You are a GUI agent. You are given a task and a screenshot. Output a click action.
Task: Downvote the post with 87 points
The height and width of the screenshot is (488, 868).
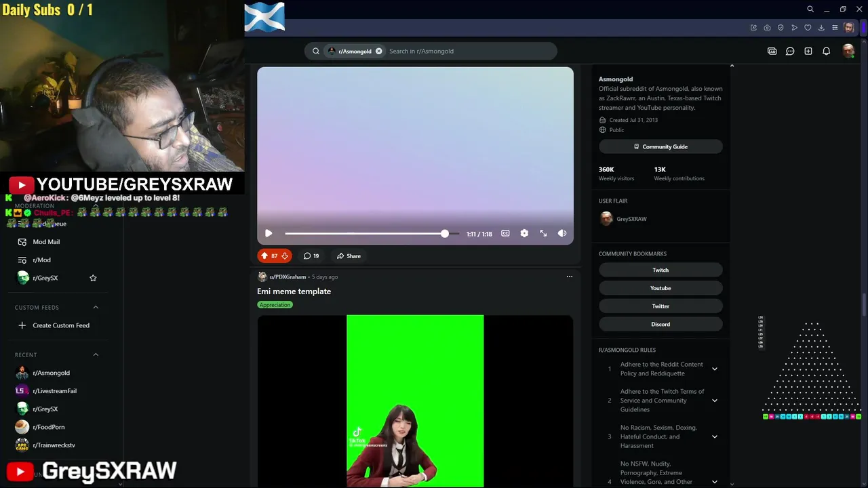285,256
